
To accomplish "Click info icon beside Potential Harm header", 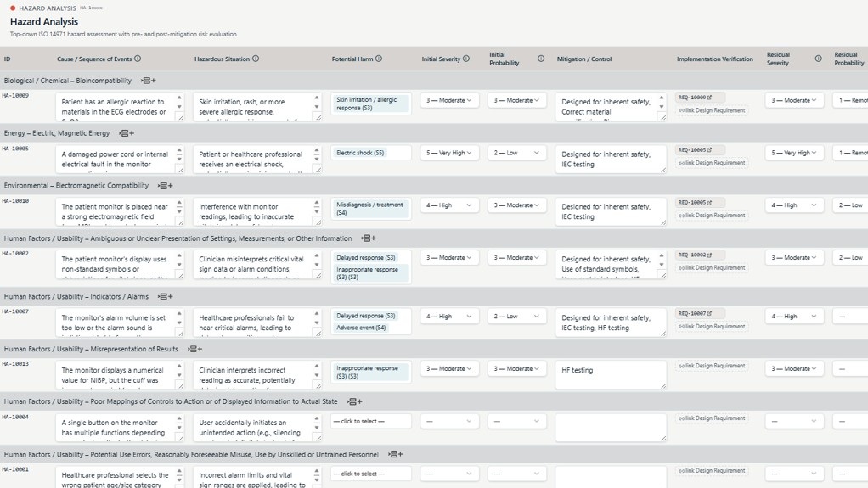I will (379, 59).
